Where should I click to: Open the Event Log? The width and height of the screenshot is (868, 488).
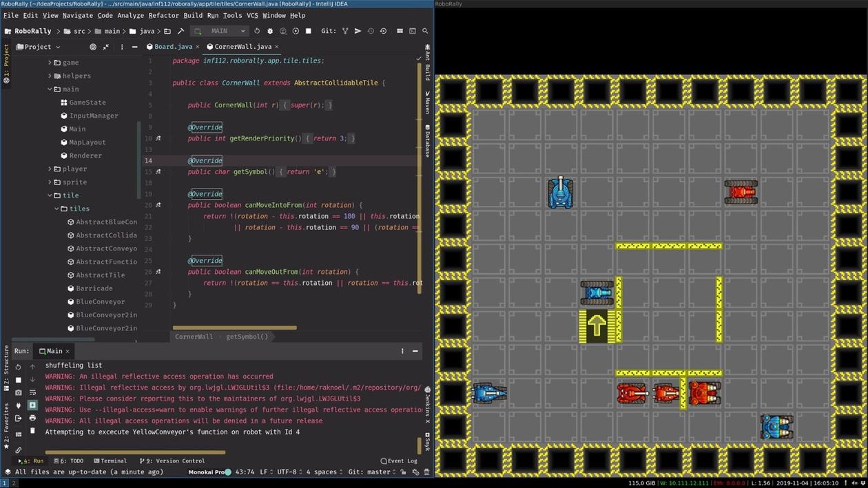click(x=399, y=461)
